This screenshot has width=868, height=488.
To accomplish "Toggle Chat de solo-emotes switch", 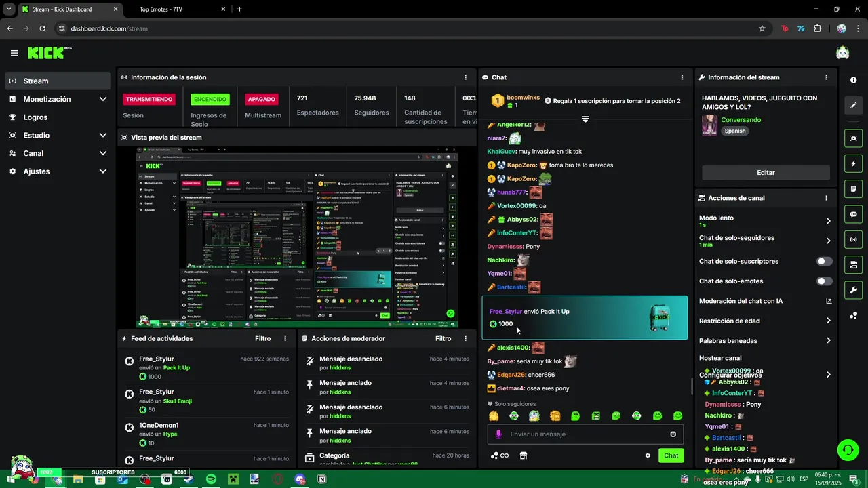I will pyautogui.click(x=825, y=281).
